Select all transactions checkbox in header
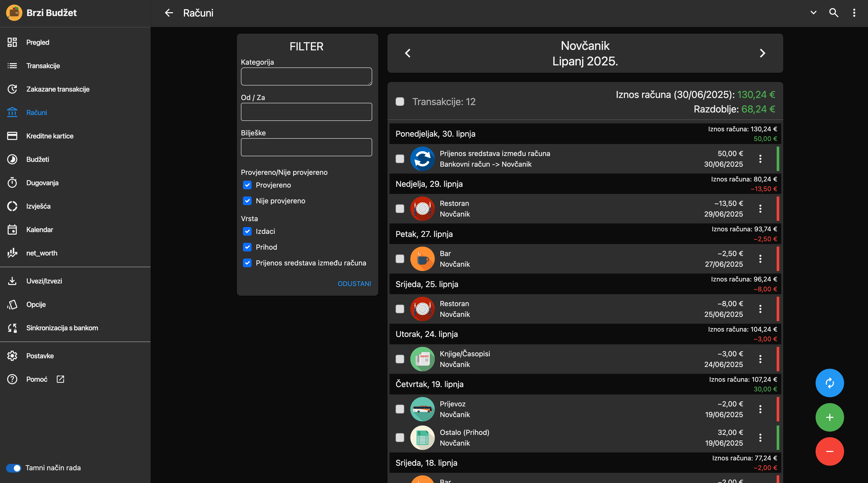 [x=400, y=102]
